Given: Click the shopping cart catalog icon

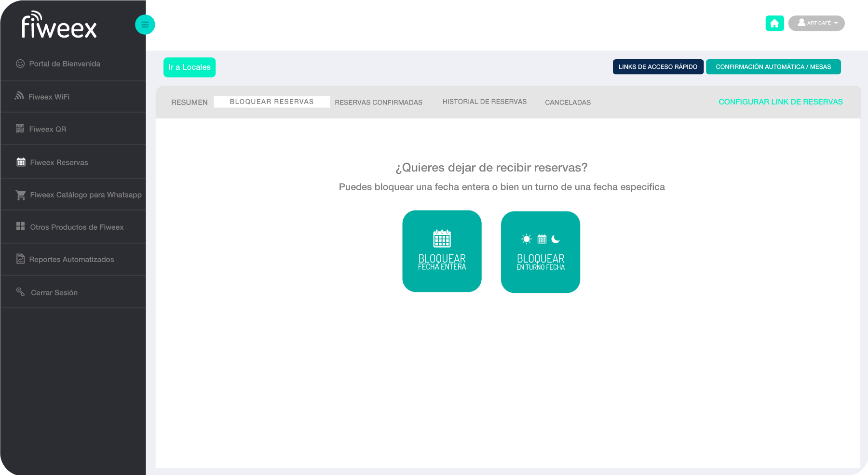Looking at the screenshot, I should pos(21,195).
